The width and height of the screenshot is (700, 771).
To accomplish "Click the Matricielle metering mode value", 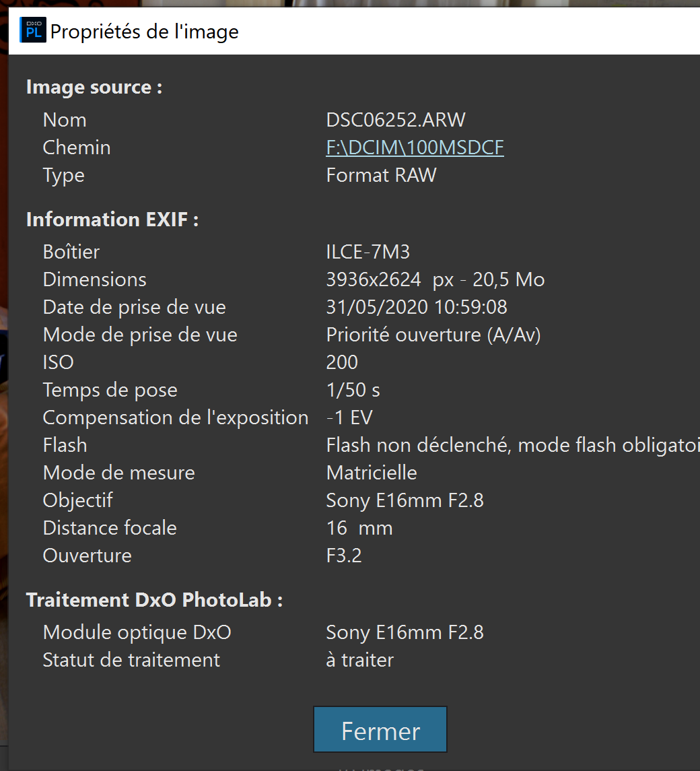I will (x=372, y=473).
